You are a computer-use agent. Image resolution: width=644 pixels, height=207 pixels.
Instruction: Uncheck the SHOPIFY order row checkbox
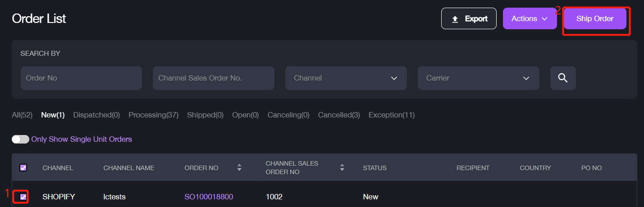23,197
